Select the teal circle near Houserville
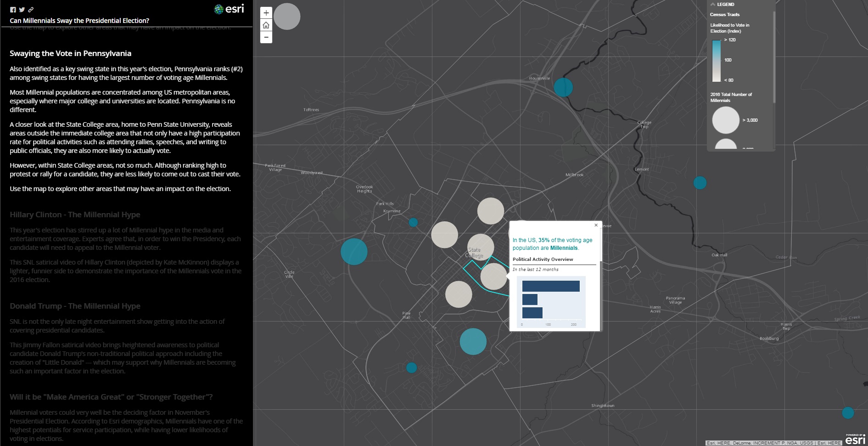Viewport: 868px width, 446px height. coord(563,87)
